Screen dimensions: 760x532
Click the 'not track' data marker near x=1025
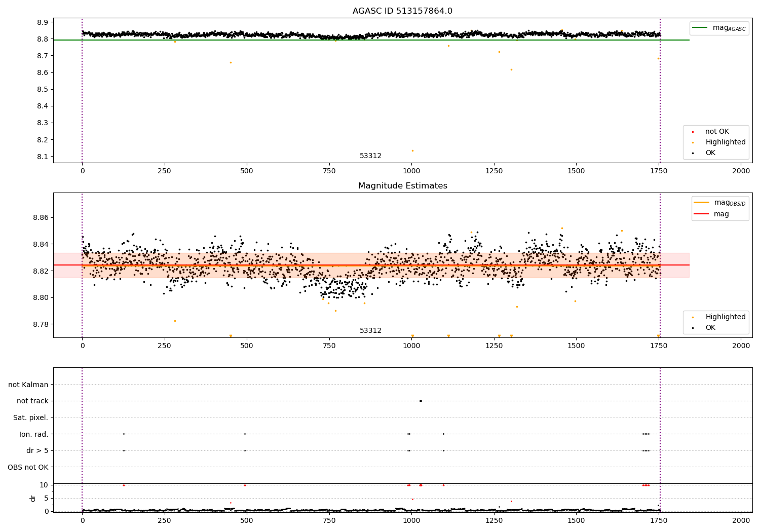[421, 401]
